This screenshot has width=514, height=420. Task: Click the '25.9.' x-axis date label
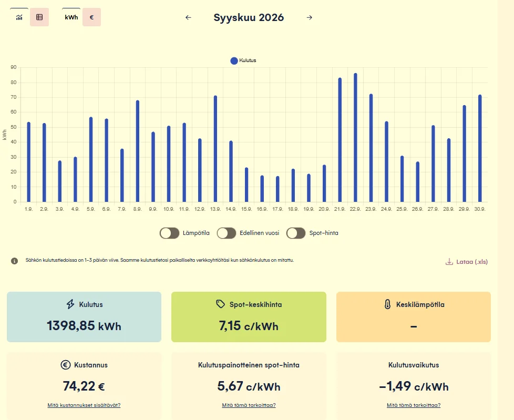click(x=402, y=209)
